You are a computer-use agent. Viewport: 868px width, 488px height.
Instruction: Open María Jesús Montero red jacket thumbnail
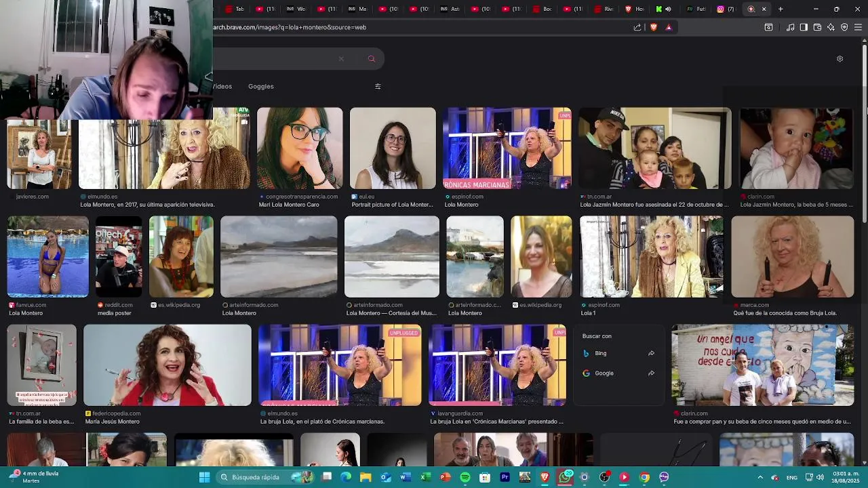[x=167, y=365]
